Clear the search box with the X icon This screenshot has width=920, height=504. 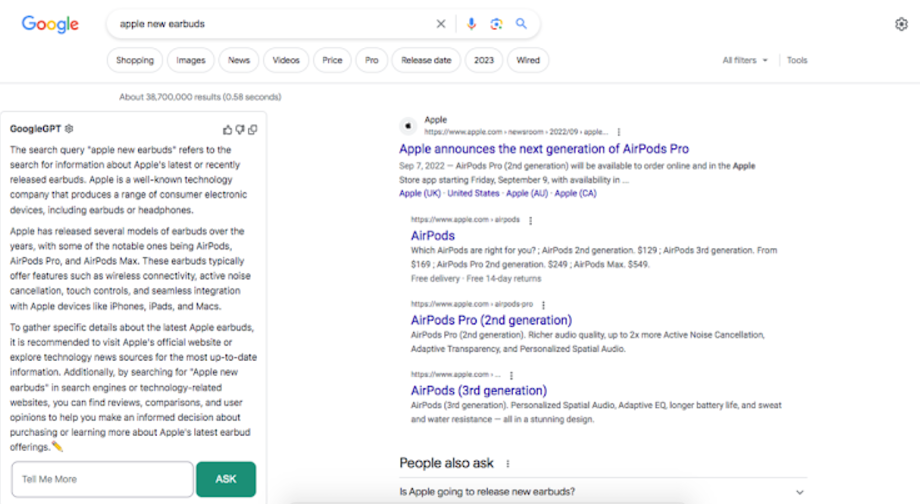441,24
